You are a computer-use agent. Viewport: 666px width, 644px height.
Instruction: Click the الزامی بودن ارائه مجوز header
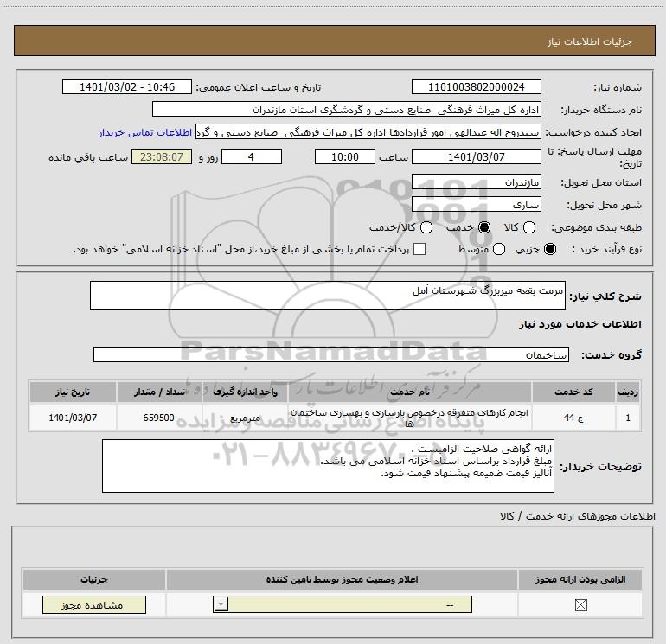(x=580, y=579)
